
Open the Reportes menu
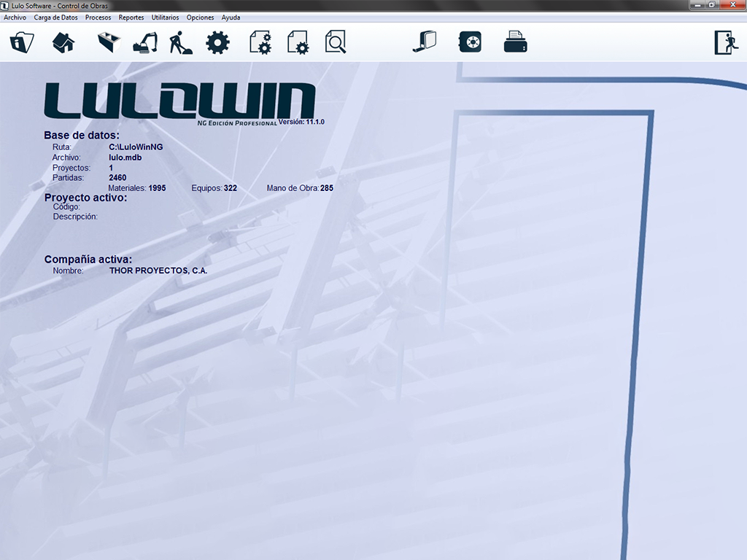pyautogui.click(x=131, y=17)
